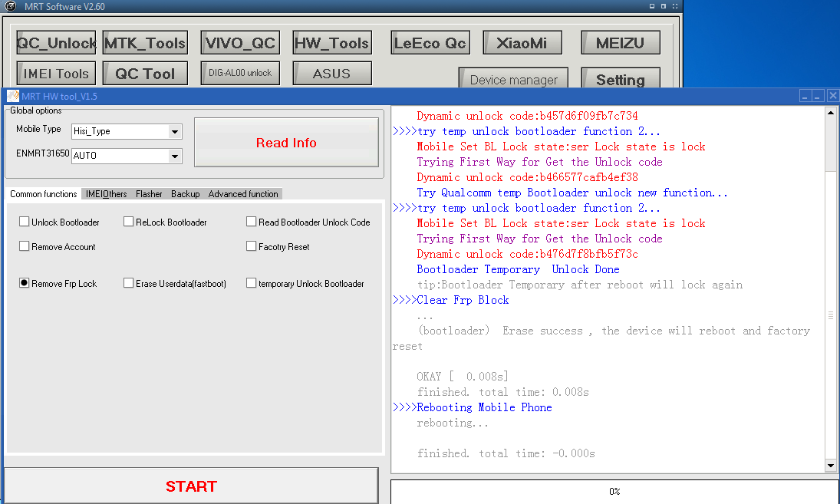Click the MRT Software title bar icon
The width and height of the screenshot is (840, 504).
click(11, 6)
